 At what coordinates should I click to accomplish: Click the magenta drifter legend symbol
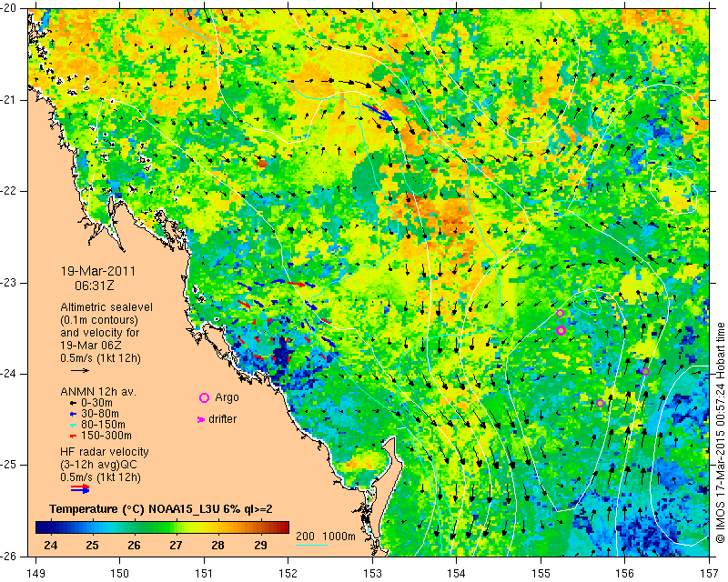[x=201, y=419]
